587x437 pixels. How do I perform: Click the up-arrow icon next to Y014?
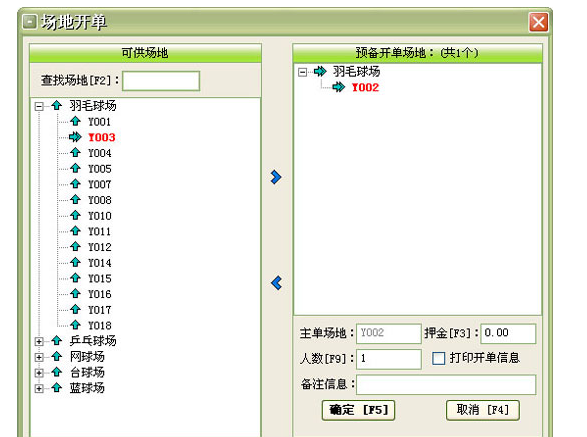[75, 262]
